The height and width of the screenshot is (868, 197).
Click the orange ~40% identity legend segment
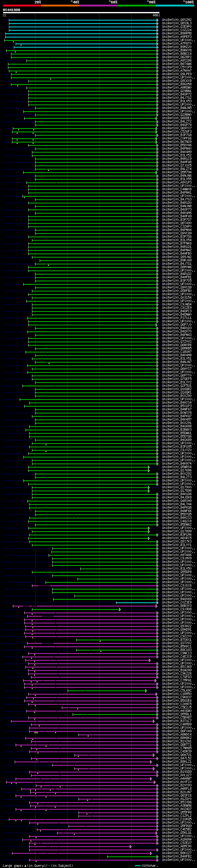point(60,6)
